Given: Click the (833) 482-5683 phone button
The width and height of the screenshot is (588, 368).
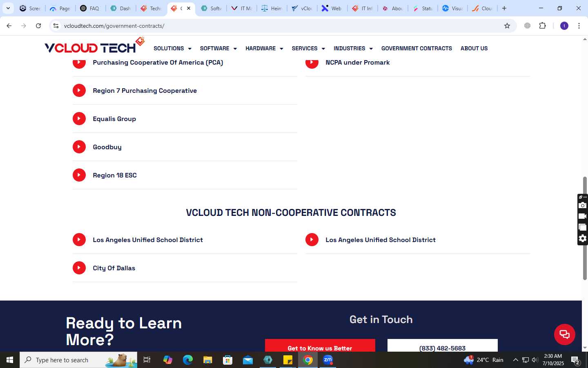Looking at the screenshot, I should click(442, 346).
